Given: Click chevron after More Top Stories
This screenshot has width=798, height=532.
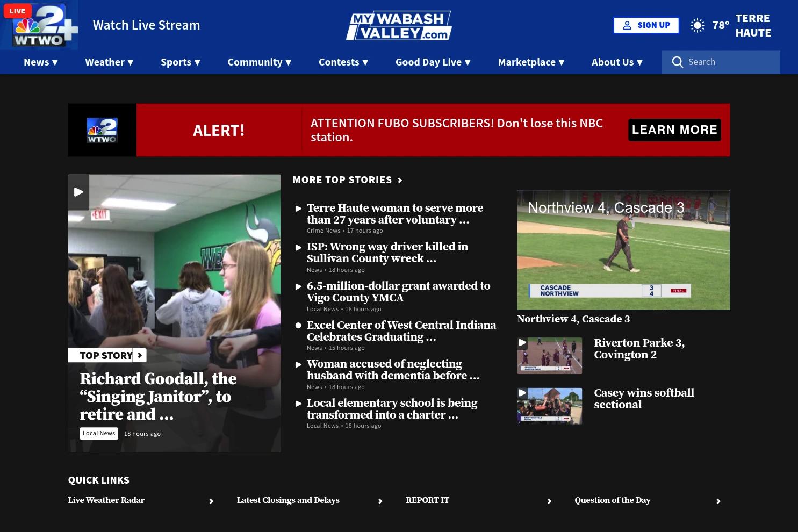Looking at the screenshot, I should tap(400, 181).
